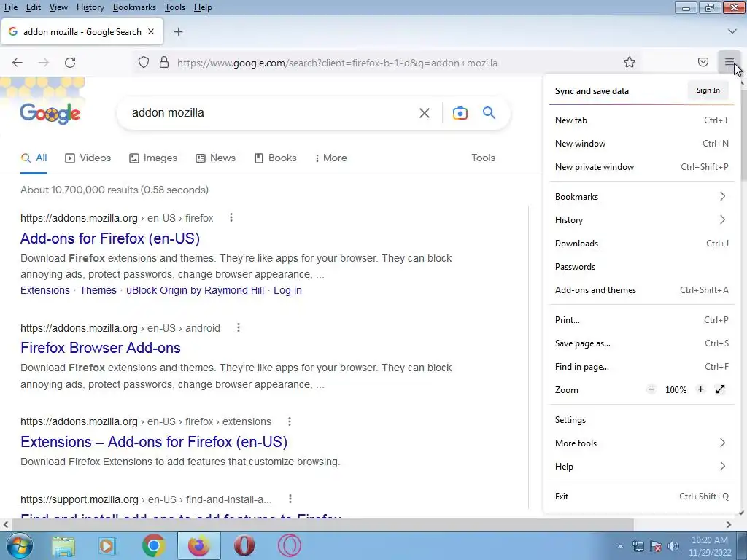Expand the More tools submenu
Screen dimensions: 747x560
tap(642, 443)
